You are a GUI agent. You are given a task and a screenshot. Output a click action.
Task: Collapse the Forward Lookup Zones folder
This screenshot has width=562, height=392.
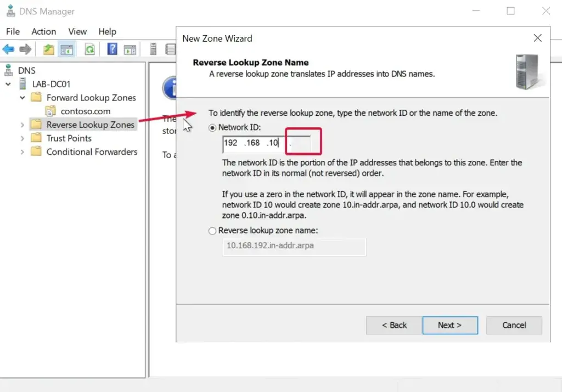coord(23,98)
